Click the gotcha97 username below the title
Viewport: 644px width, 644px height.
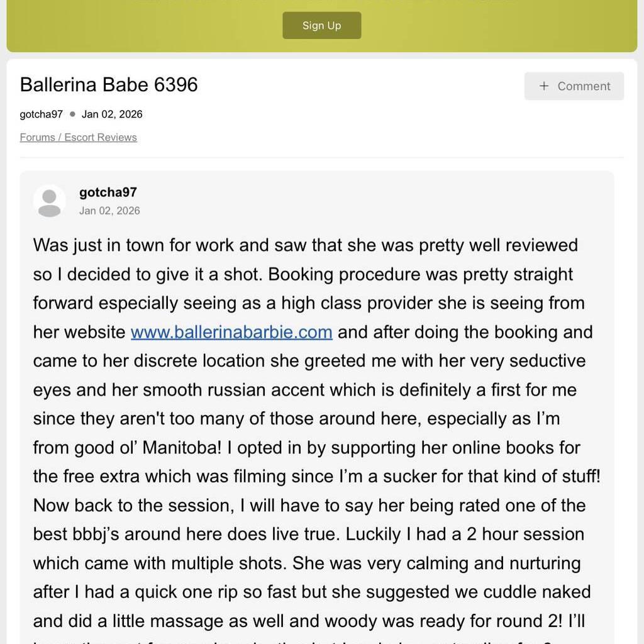pos(41,114)
